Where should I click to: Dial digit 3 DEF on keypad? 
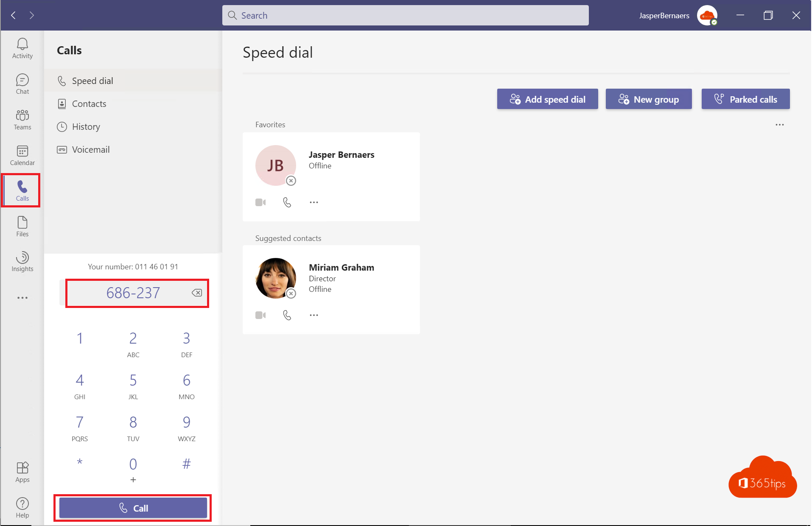click(187, 344)
